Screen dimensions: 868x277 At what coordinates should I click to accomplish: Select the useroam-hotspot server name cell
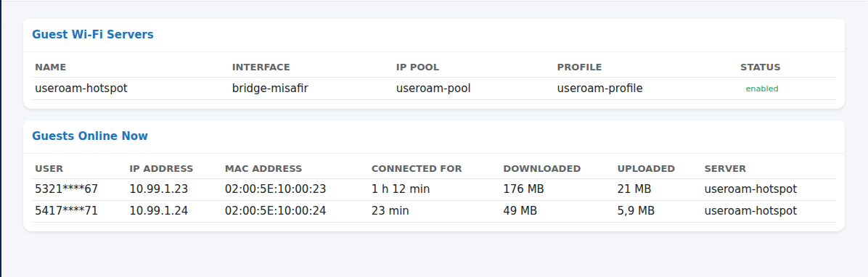[81, 88]
